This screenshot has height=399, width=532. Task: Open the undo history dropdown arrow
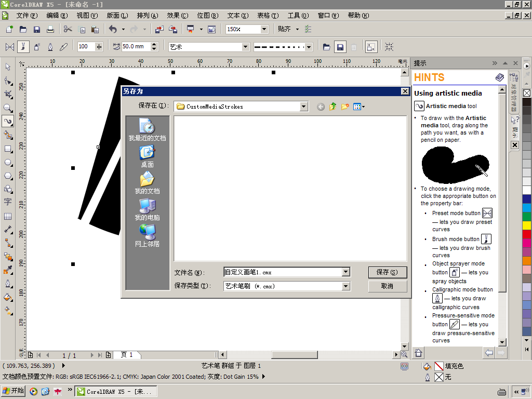pos(123,29)
